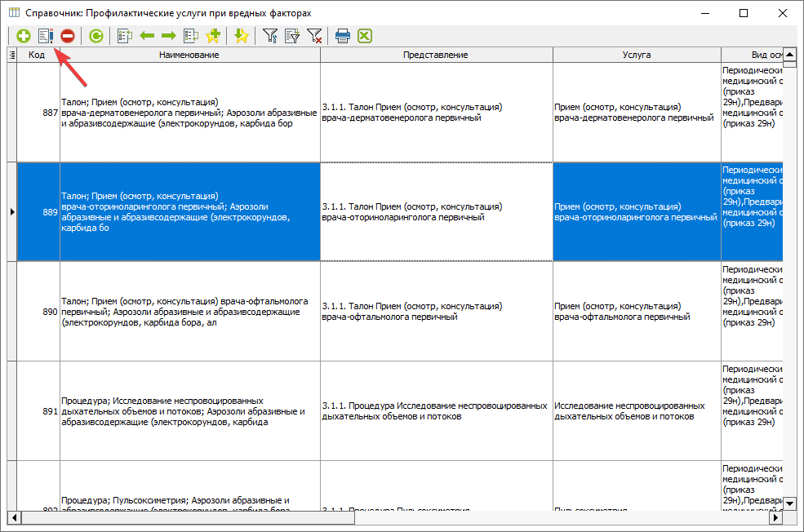Click Представление cell of врача-офтальмолога row
The height and width of the screenshot is (532, 804).
pos(437,312)
